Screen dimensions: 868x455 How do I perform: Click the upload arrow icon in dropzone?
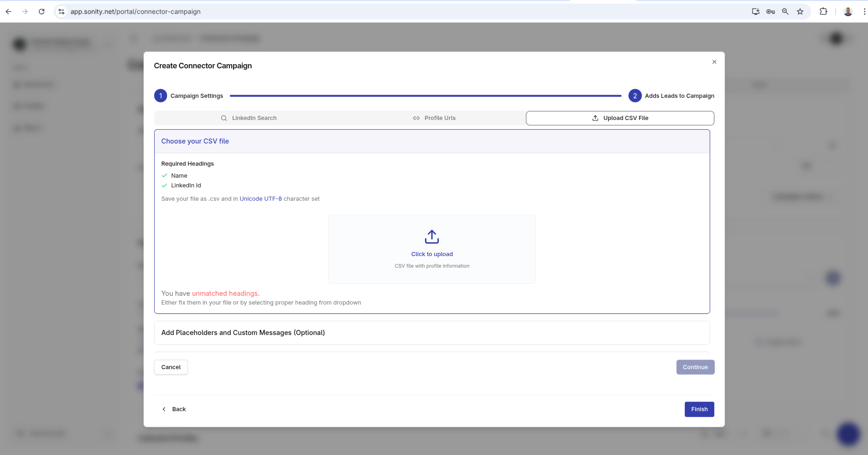point(432,237)
